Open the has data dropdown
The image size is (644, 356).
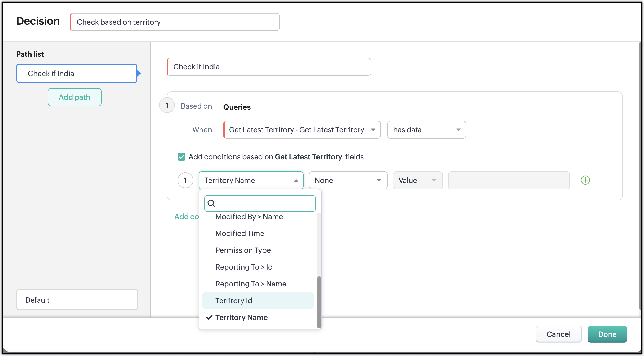tap(427, 130)
